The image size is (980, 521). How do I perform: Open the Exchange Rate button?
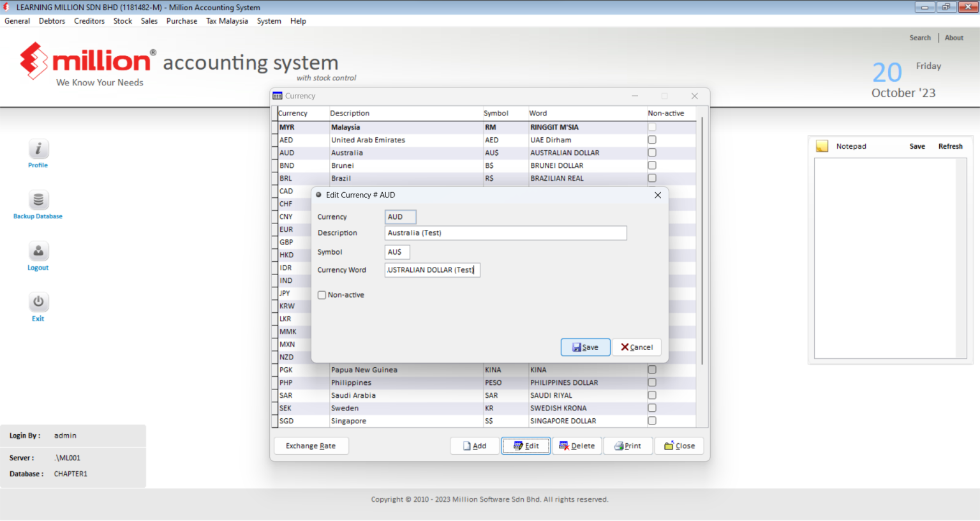311,446
